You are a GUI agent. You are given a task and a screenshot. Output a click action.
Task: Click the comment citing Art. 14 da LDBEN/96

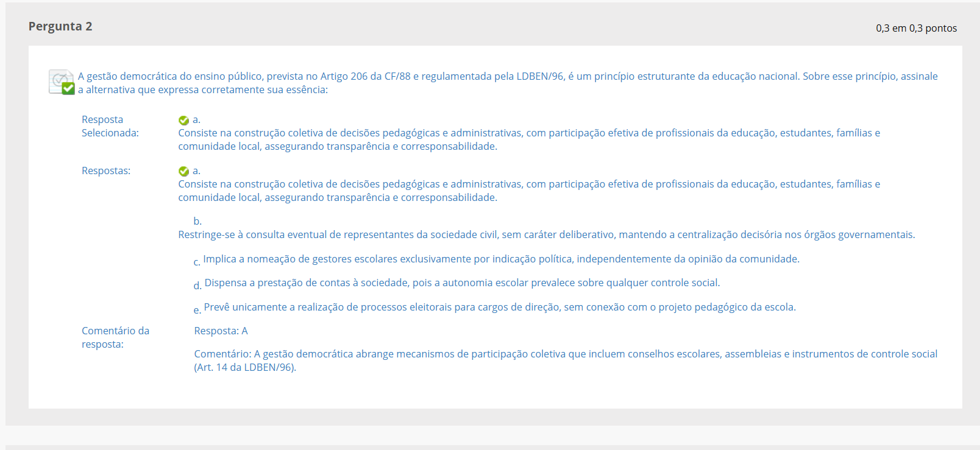(565, 360)
